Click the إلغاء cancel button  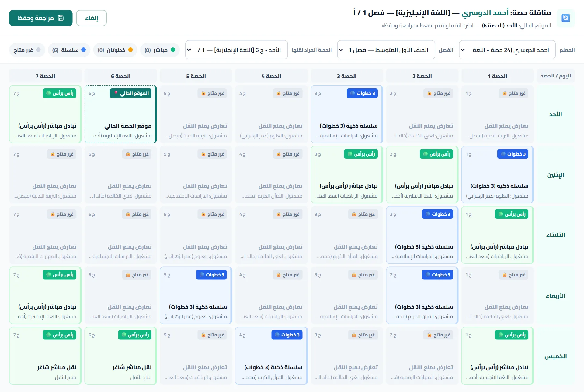91,18
